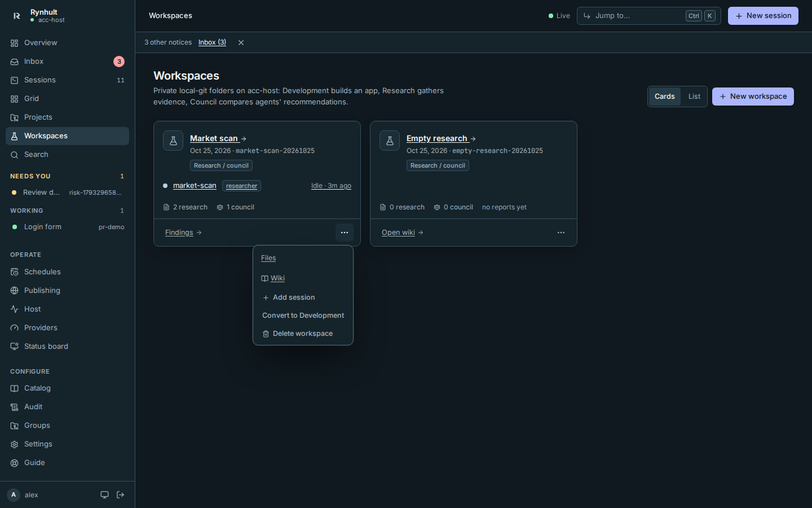Open the Review d... needs-you item

tap(67, 192)
